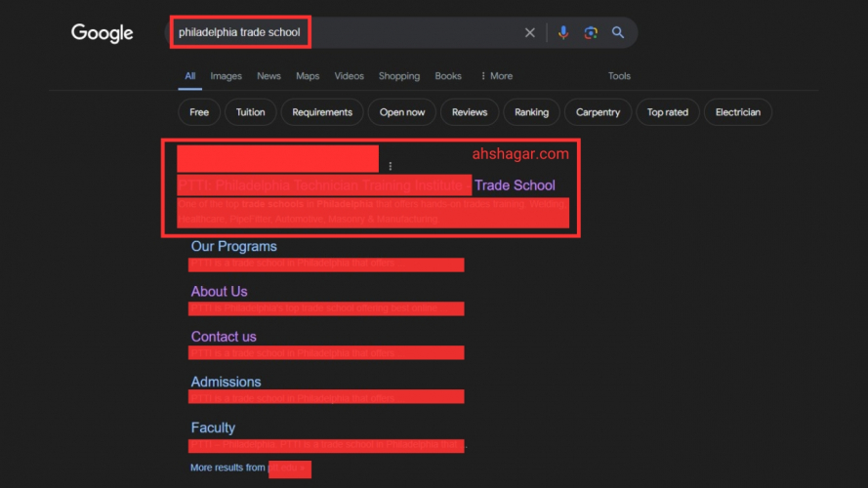Switch to the News tab
868x488 pixels.
tap(269, 76)
